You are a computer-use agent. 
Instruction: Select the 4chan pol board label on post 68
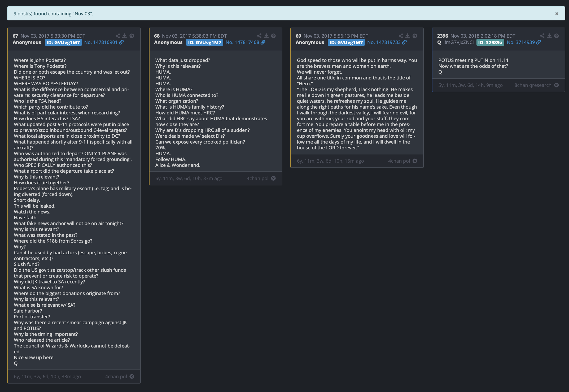(x=257, y=178)
